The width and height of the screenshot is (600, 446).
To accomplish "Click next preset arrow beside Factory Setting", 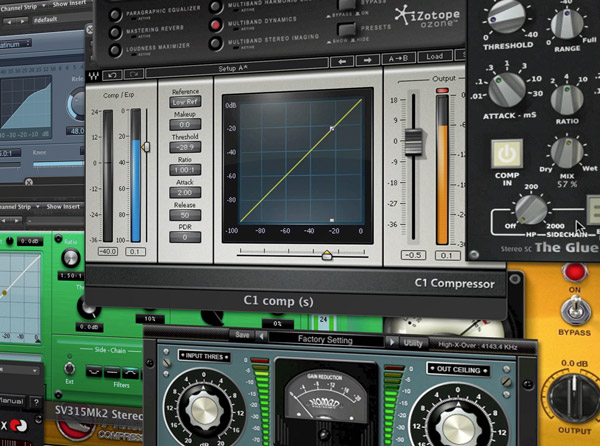I will 391,342.
